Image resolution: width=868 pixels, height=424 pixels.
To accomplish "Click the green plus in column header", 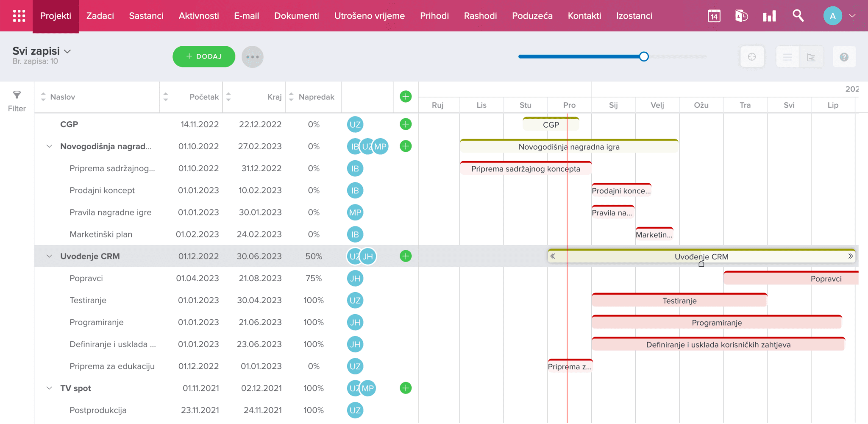I will [x=406, y=97].
